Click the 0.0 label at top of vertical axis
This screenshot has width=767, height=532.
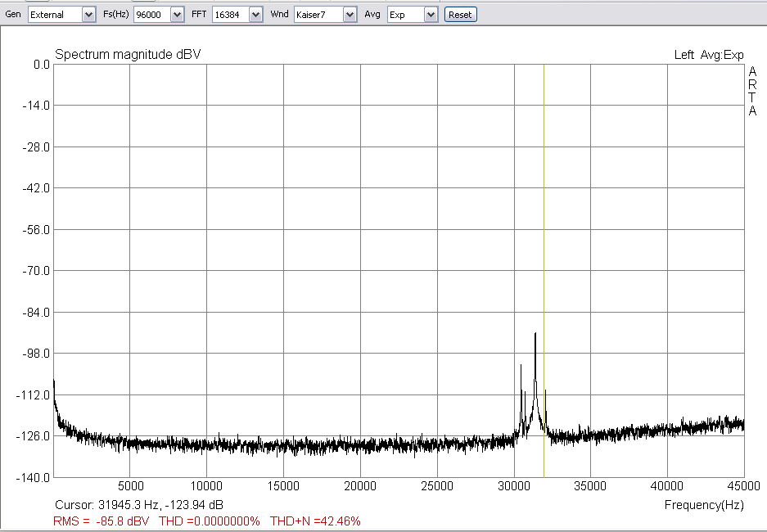42,65
